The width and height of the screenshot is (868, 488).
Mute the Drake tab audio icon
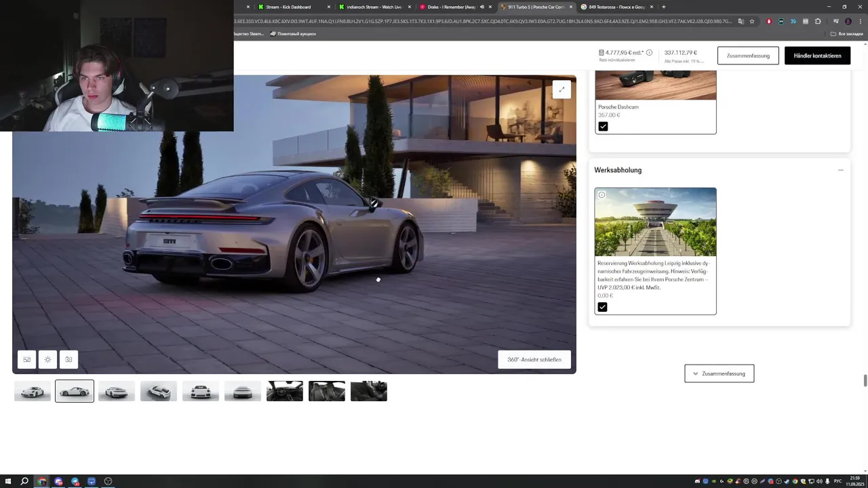pos(482,7)
